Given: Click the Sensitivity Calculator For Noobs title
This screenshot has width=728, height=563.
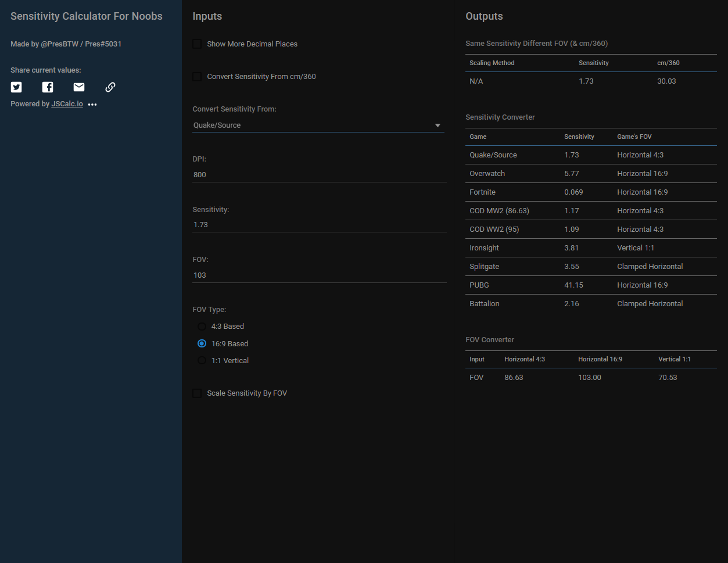Looking at the screenshot, I should tap(87, 16).
